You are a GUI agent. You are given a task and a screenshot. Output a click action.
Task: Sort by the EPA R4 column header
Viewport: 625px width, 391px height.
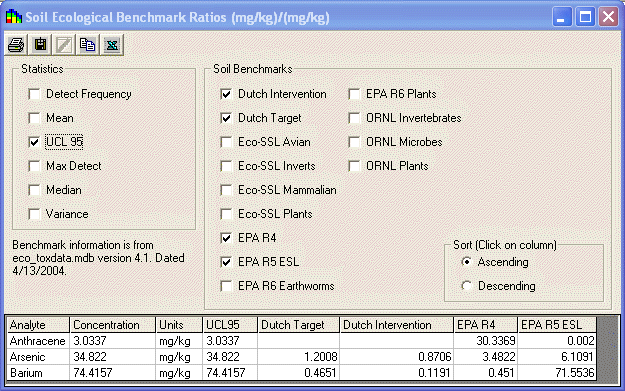point(485,325)
